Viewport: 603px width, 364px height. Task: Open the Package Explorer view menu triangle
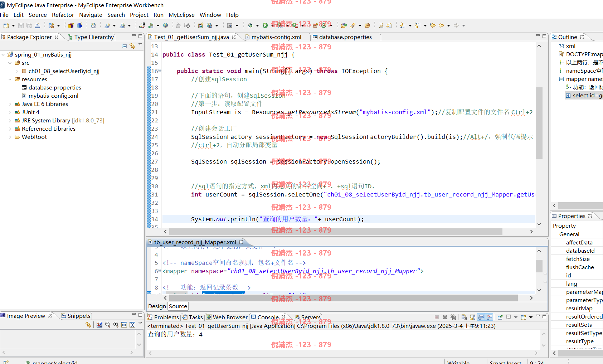pos(140,45)
